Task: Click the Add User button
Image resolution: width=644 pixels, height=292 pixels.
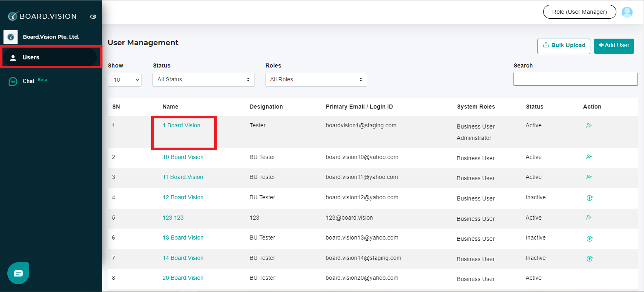Action: [614, 46]
